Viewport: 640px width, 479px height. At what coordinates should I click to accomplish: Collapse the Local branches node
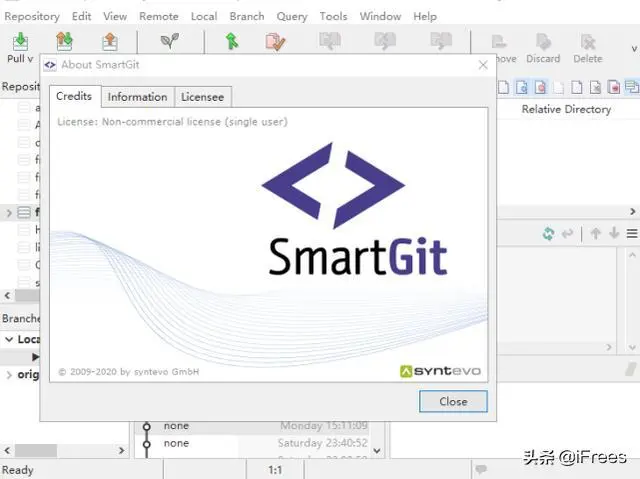[x=9, y=339]
